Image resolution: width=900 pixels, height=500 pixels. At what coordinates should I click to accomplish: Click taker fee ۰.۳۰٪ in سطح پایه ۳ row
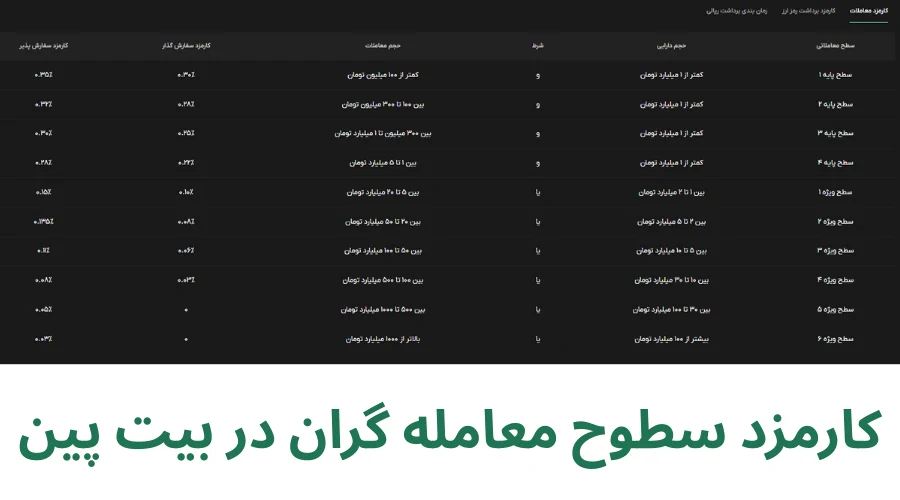pyautogui.click(x=44, y=133)
